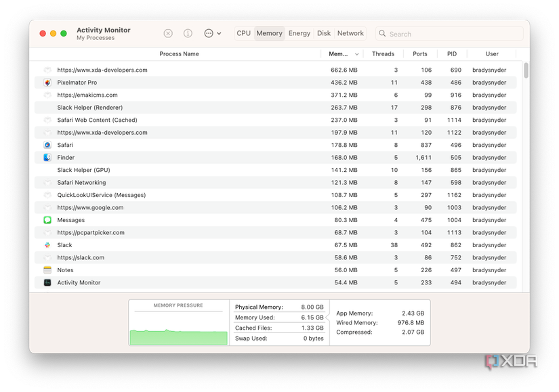Viewport: 559px width, 392px height.
Task: Sort by Threads column header
Action: [x=383, y=53]
